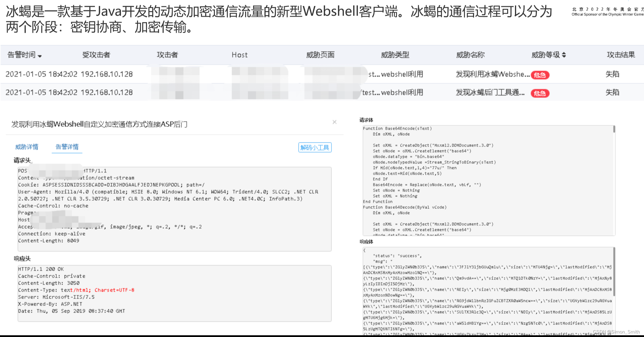Click the 危急 badge in first row
This screenshot has width=644, height=337.
coord(540,75)
